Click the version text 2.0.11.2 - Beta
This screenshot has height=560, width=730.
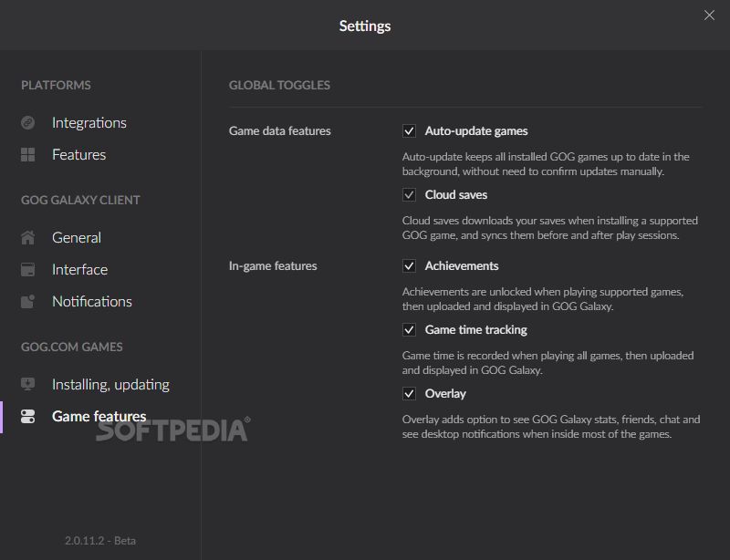point(100,541)
